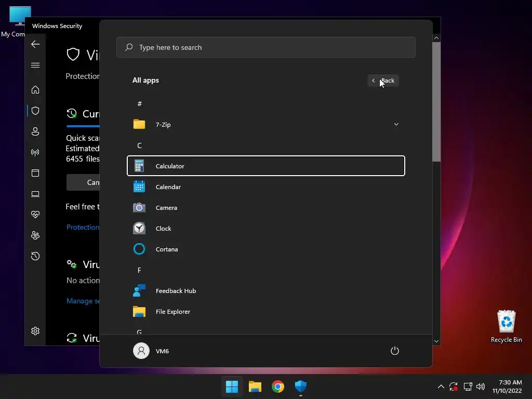Go back in Windows Security window
The image size is (532, 399).
[35, 44]
